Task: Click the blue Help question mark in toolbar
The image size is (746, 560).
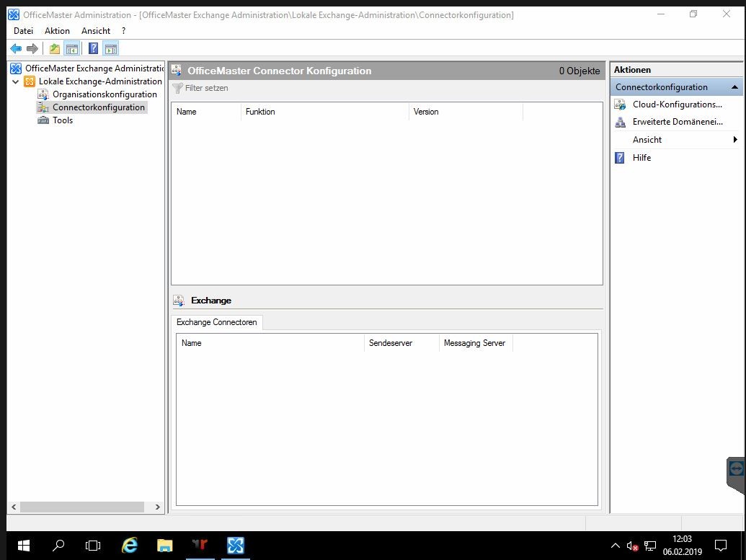Action: tap(93, 49)
